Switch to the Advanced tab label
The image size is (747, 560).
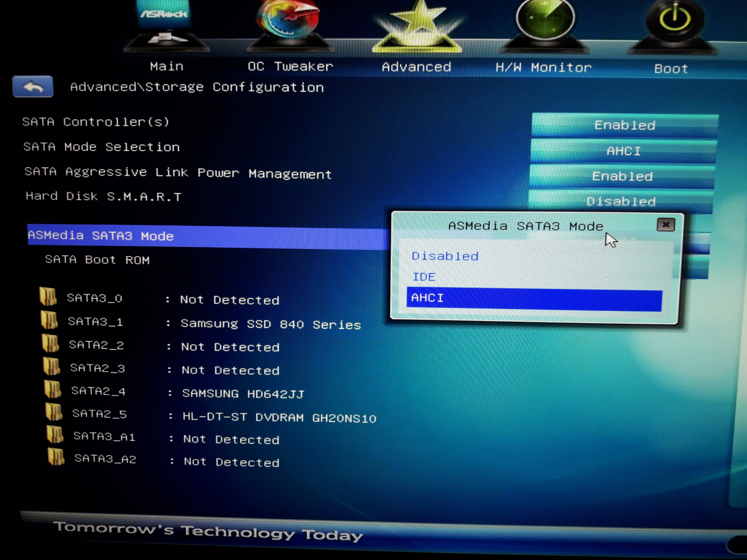point(416,67)
